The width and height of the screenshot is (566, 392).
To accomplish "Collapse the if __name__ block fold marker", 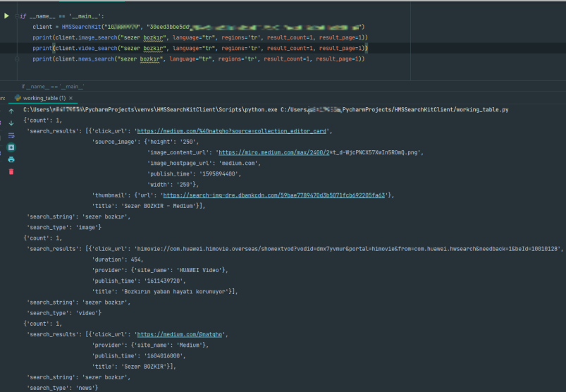I will tap(17, 16).
